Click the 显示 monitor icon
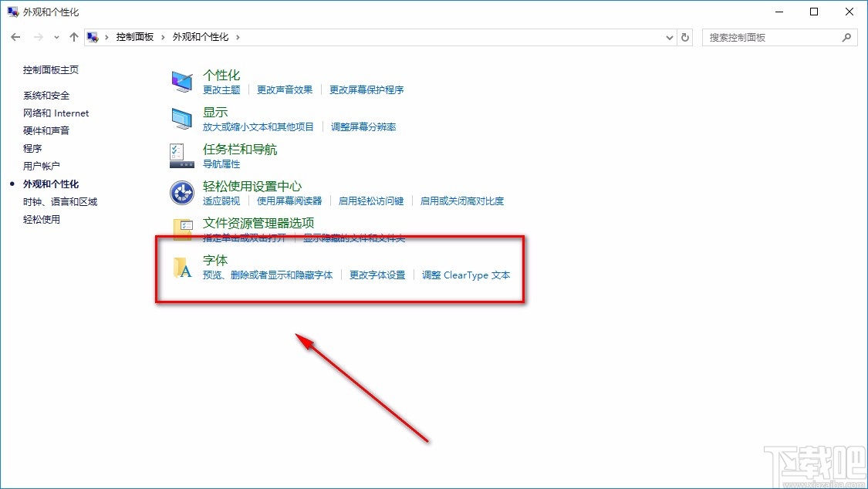The image size is (868, 489). click(x=181, y=117)
